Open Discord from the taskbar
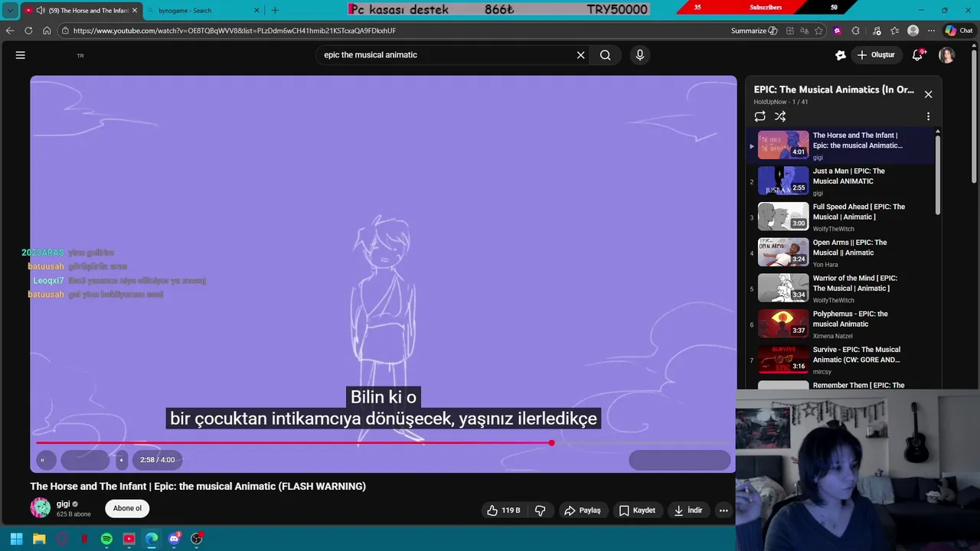This screenshot has height=551, width=980. 174,539
